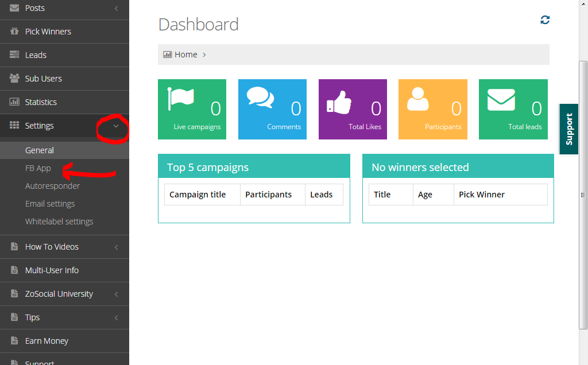Open the Sub Users menu item
Viewport: 588px width, 365px height.
pyautogui.click(x=64, y=79)
